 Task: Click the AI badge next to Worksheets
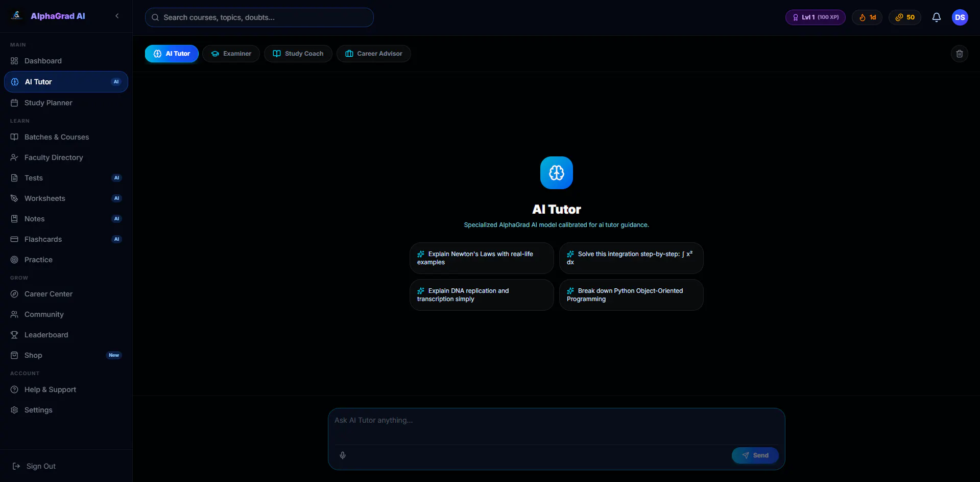click(x=116, y=198)
